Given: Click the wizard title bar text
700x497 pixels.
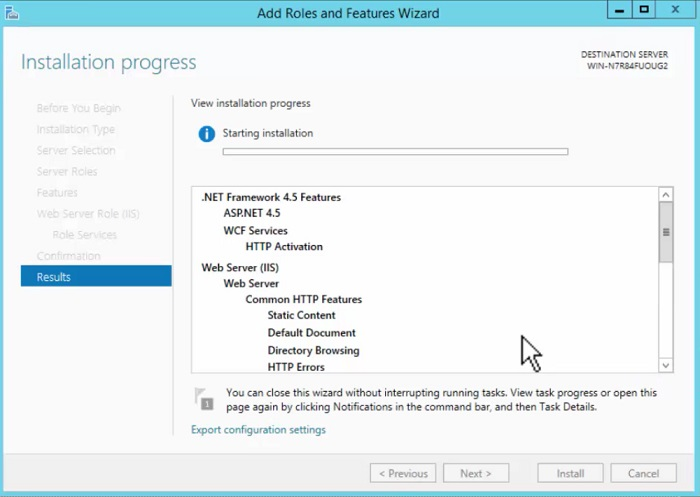Looking at the screenshot, I should pyautogui.click(x=348, y=13).
